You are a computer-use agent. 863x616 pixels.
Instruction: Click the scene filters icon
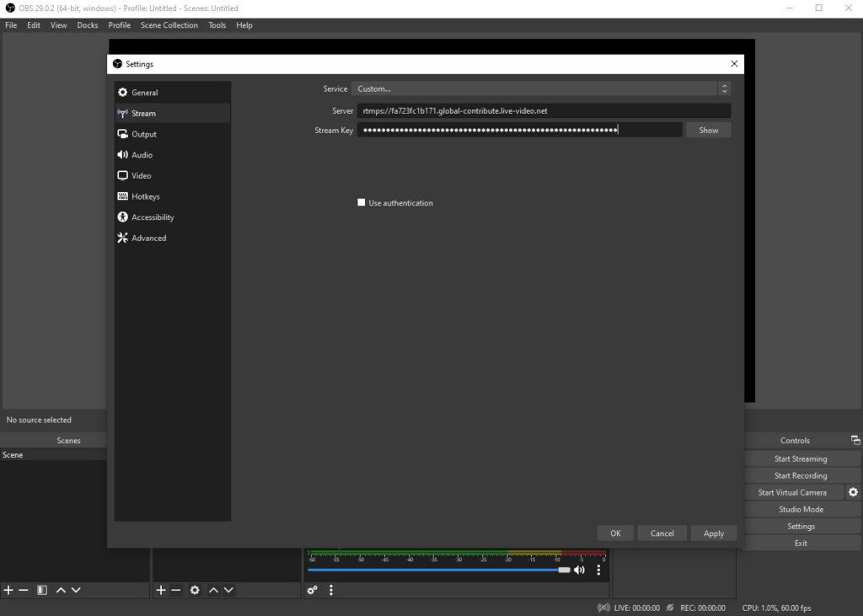40,590
